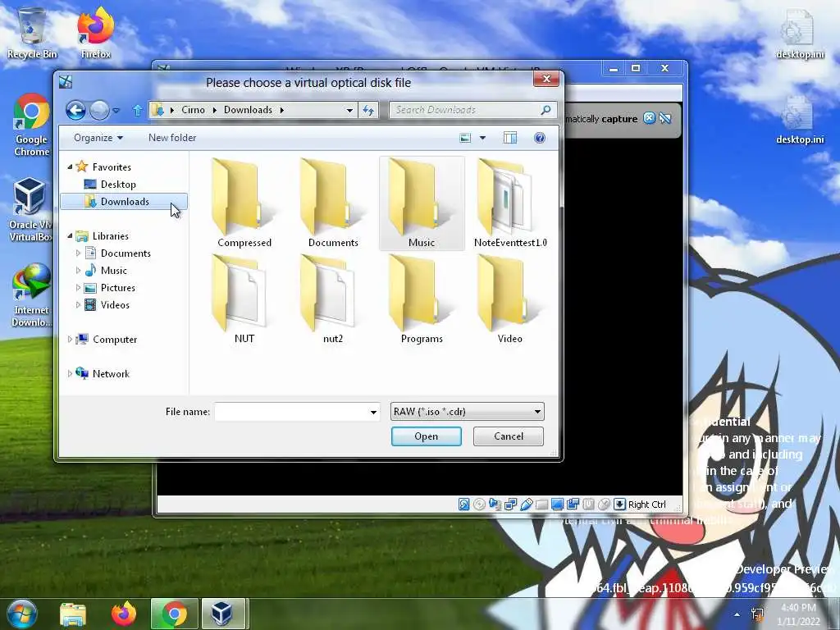Select Videos library in the sidebar
This screenshot has width=840, height=630.
115,305
